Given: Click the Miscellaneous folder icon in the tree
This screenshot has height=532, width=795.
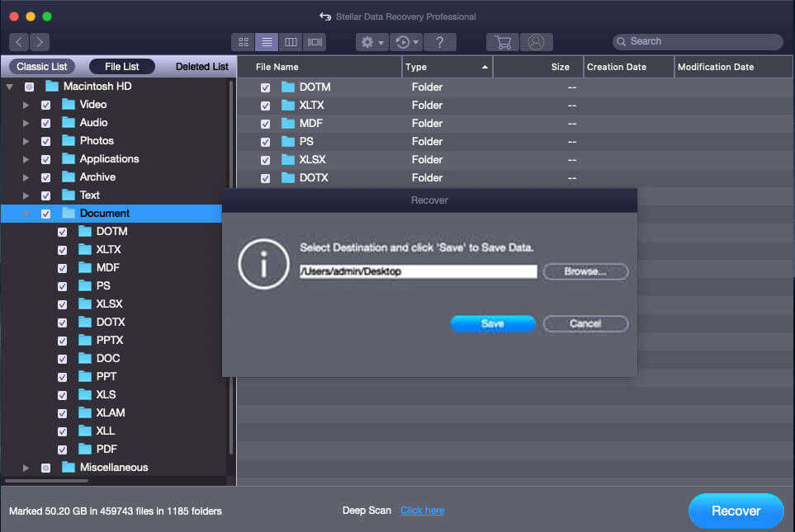Looking at the screenshot, I should (68, 467).
